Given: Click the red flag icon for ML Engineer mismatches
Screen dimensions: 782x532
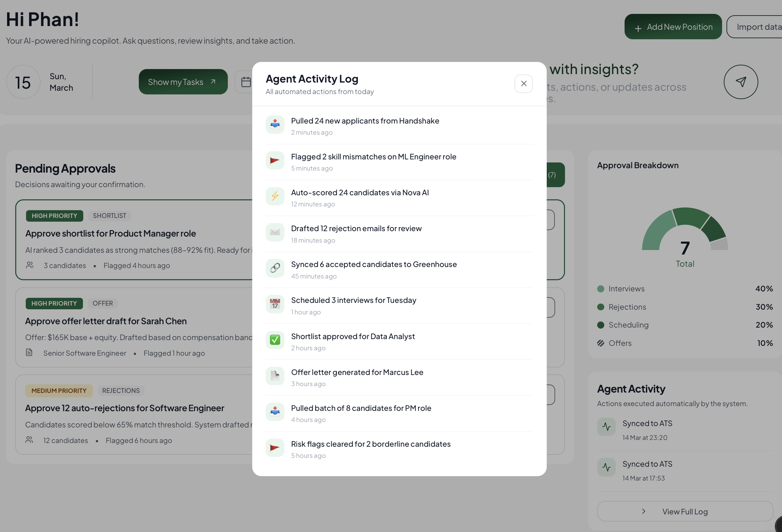Looking at the screenshot, I should point(275,160).
